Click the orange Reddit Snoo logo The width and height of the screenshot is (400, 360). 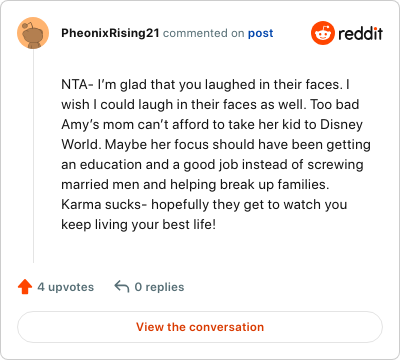[323, 33]
